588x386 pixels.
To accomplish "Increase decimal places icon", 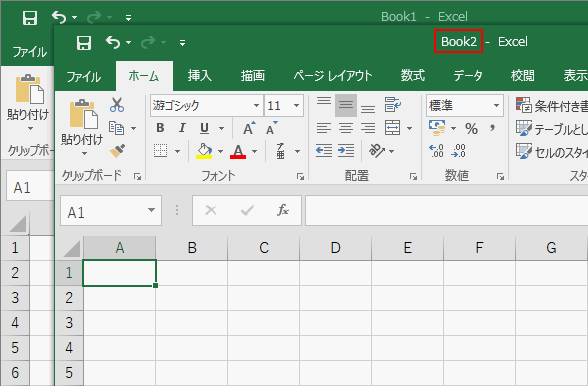I will tap(436, 151).
